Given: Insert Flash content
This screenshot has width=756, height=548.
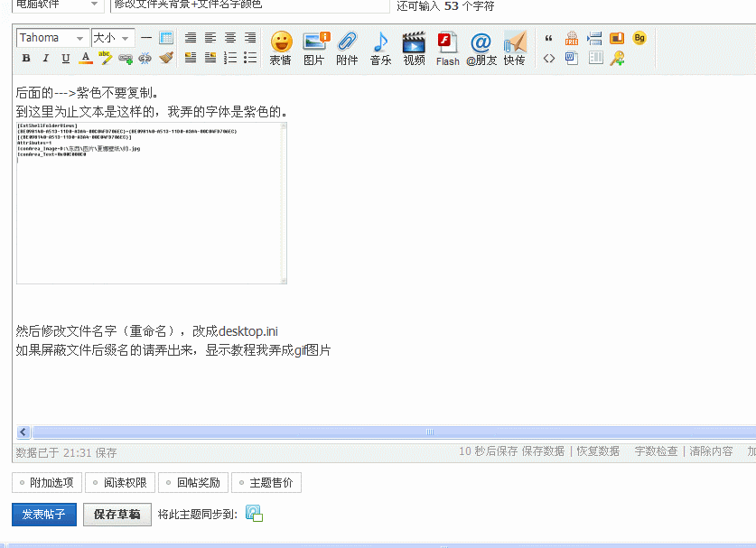Looking at the screenshot, I should pos(447,48).
